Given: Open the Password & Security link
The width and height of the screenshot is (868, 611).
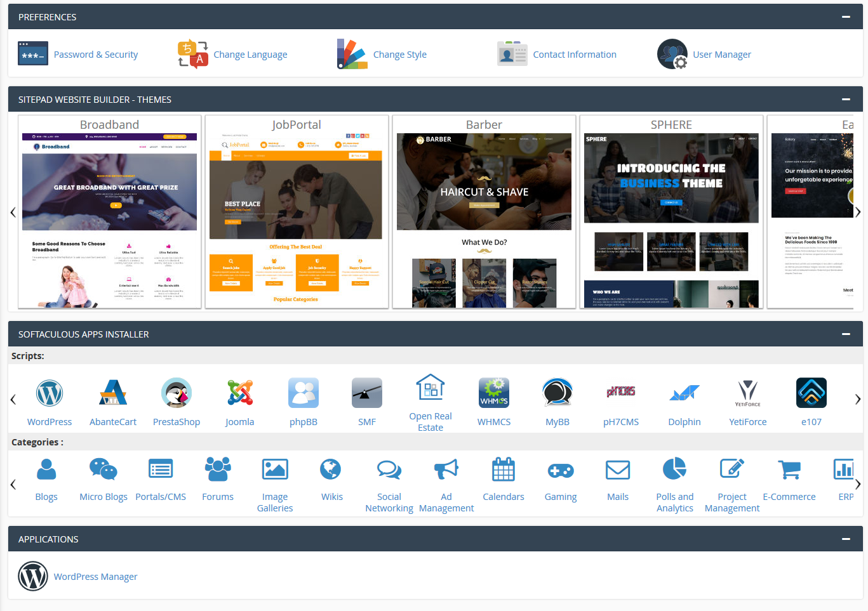Looking at the screenshot, I should [96, 55].
